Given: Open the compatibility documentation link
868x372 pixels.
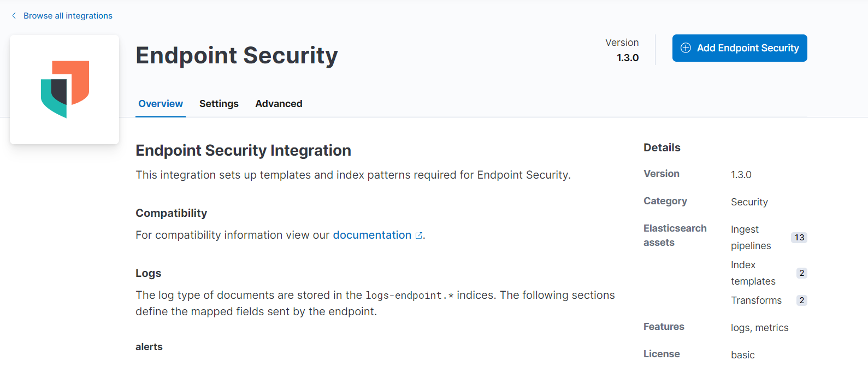Looking at the screenshot, I should (x=372, y=235).
